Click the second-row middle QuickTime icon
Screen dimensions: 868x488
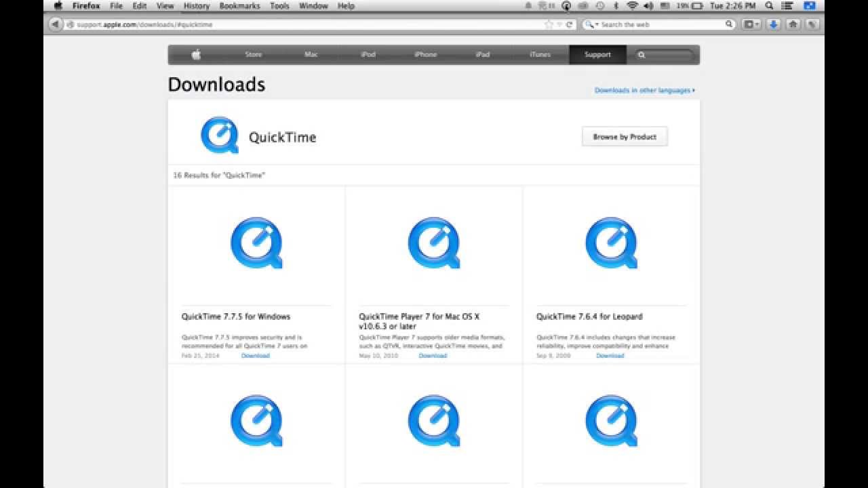click(x=434, y=421)
